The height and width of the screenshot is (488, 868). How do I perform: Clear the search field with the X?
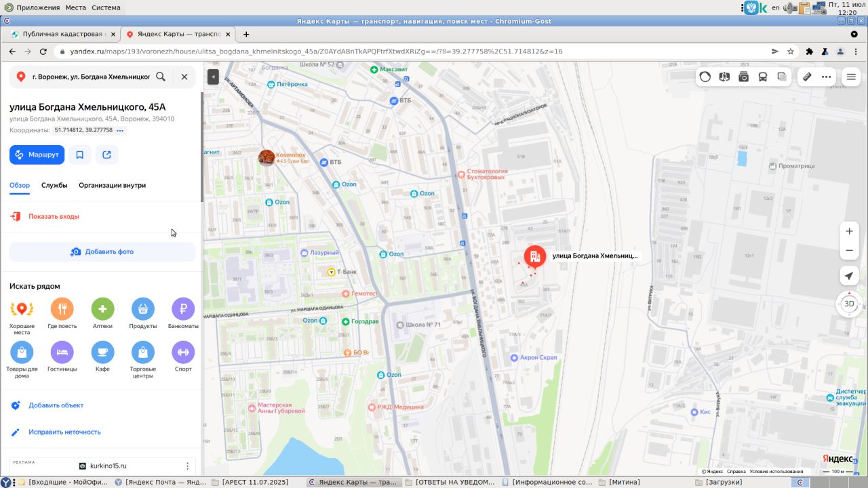click(x=184, y=77)
